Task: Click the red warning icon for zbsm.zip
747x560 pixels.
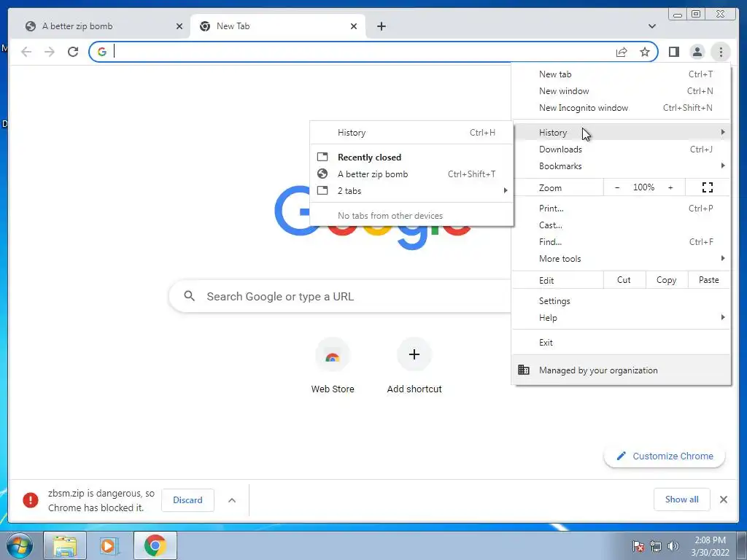Action: (31, 500)
